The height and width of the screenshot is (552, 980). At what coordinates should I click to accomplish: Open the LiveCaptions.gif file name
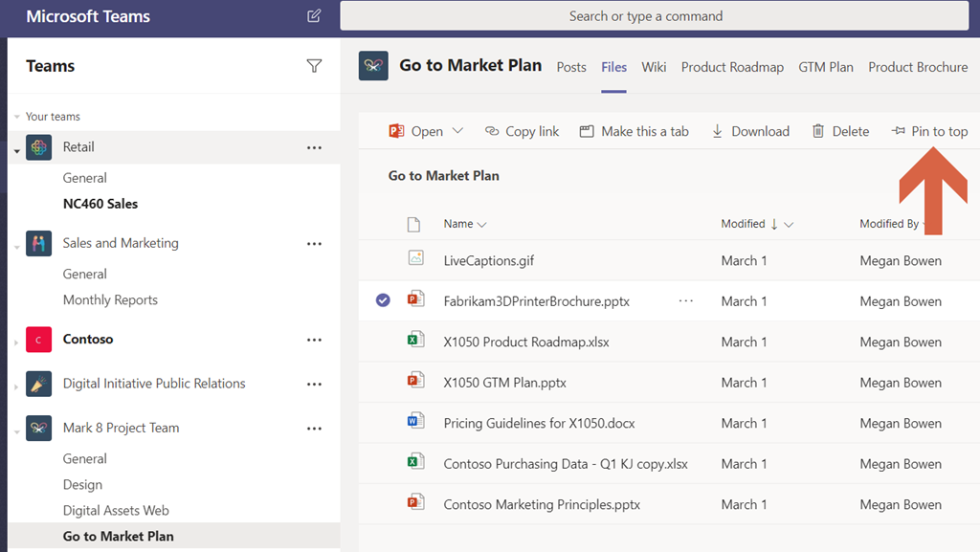click(x=489, y=260)
